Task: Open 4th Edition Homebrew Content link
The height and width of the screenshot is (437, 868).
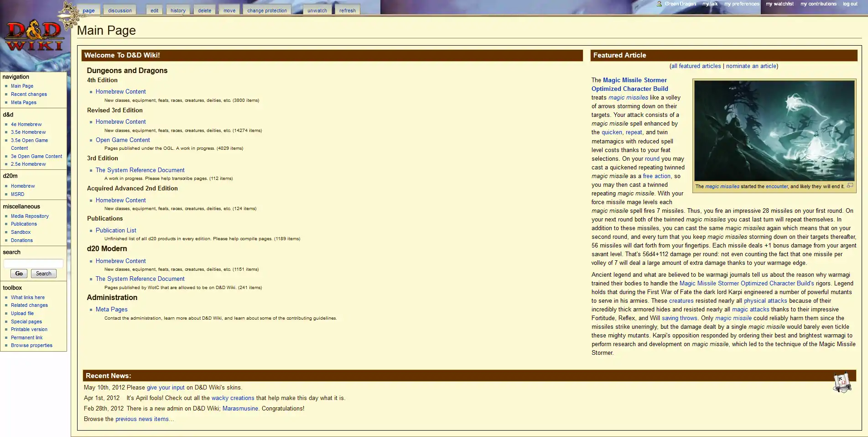Action: pyautogui.click(x=120, y=91)
